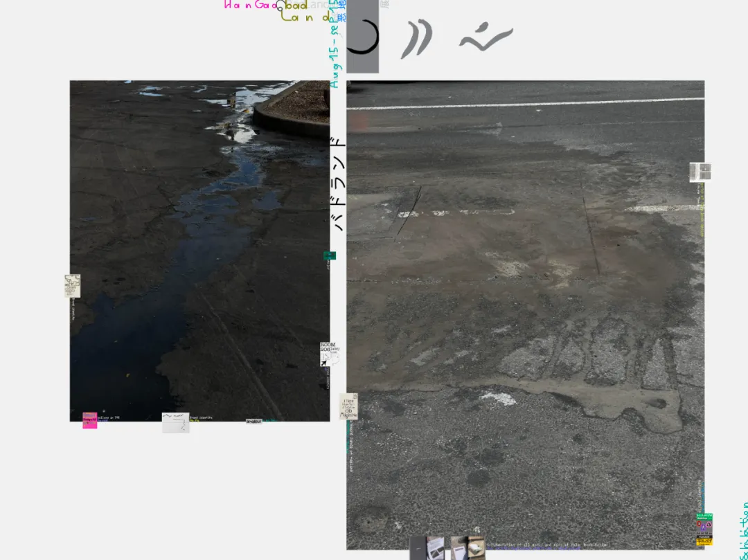
Task: Open the green, gray and yellow poster thumbnail
Action: pos(704,529)
